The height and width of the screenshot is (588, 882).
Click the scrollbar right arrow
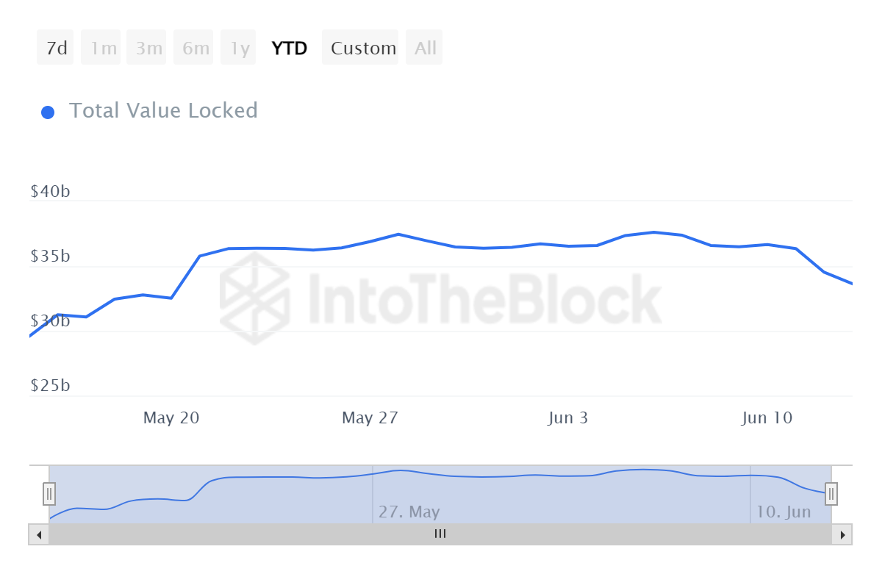(842, 534)
